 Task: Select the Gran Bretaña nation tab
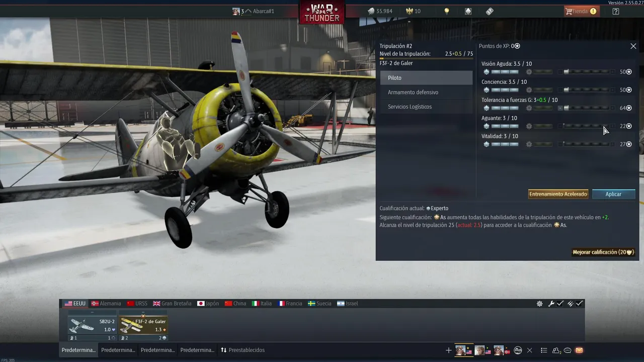pos(172,304)
